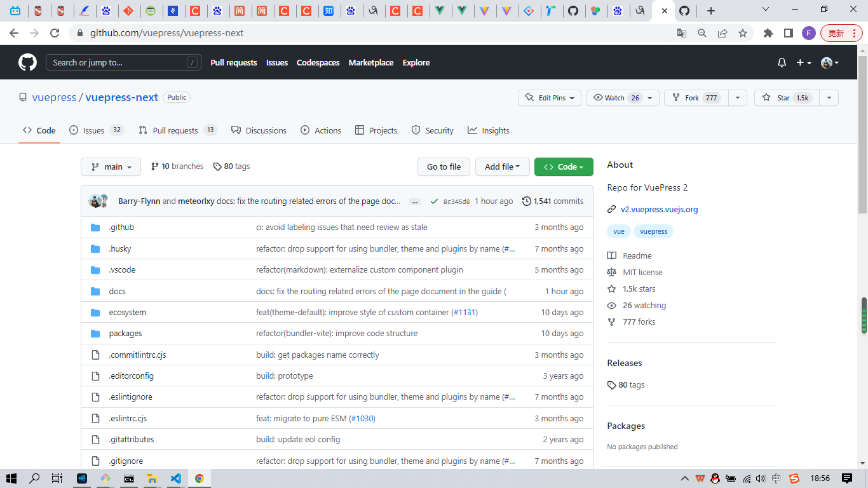Viewport: 868px width, 488px height.
Task: Click the Go to file button
Action: point(444,167)
